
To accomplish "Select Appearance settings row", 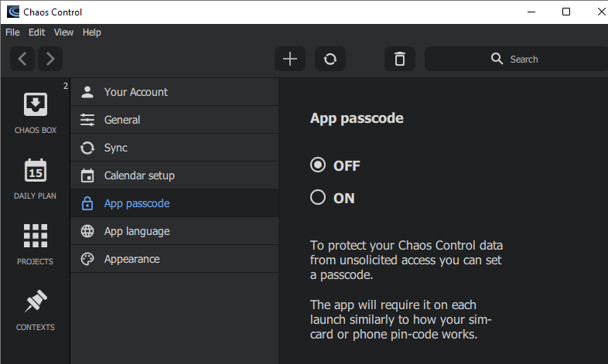I will click(x=175, y=259).
